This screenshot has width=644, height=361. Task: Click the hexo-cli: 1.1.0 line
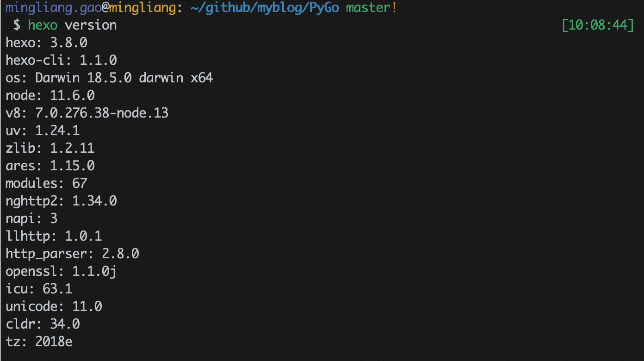(x=61, y=60)
